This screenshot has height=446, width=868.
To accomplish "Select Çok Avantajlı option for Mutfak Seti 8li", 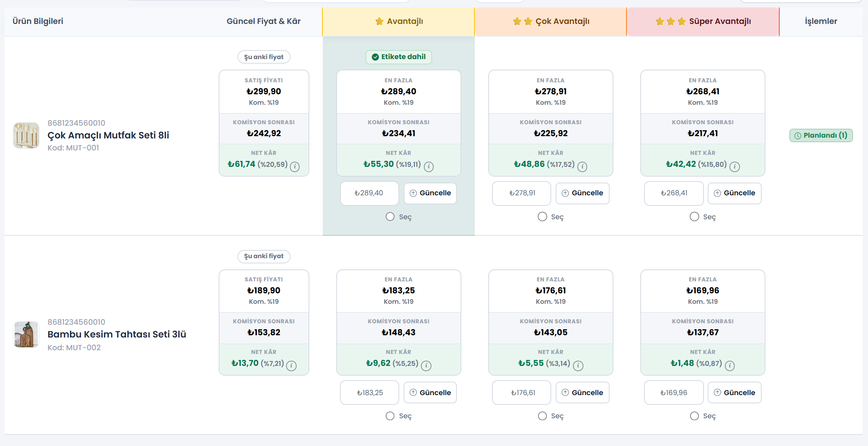I will point(542,217).
